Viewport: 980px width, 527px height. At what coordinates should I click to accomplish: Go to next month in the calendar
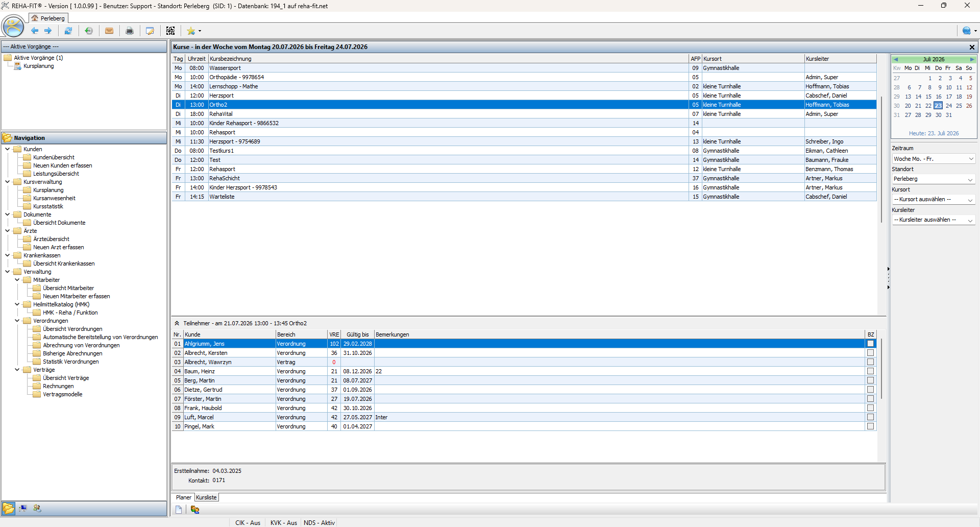tap(972, 59)
